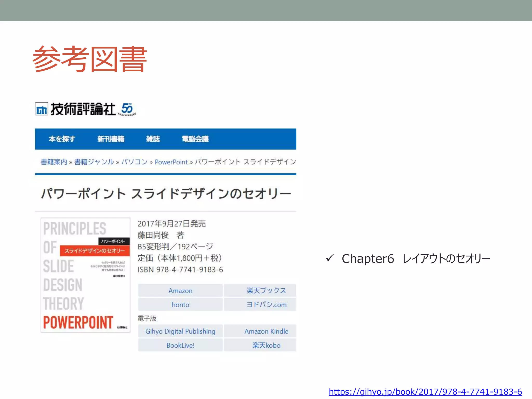Select the 雑誌 navigation item
The height and width of the screenshot is (399, 532).
pyautogui.click(x=153, y=139)
